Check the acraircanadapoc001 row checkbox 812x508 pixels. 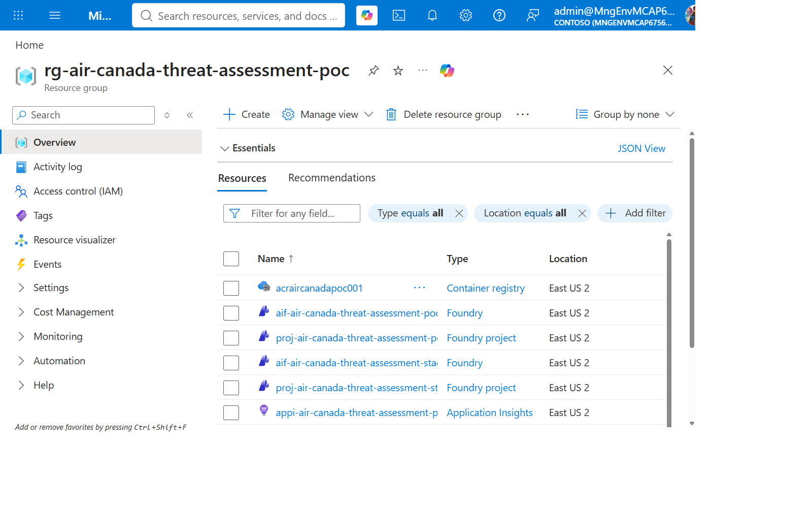[231, 288]
